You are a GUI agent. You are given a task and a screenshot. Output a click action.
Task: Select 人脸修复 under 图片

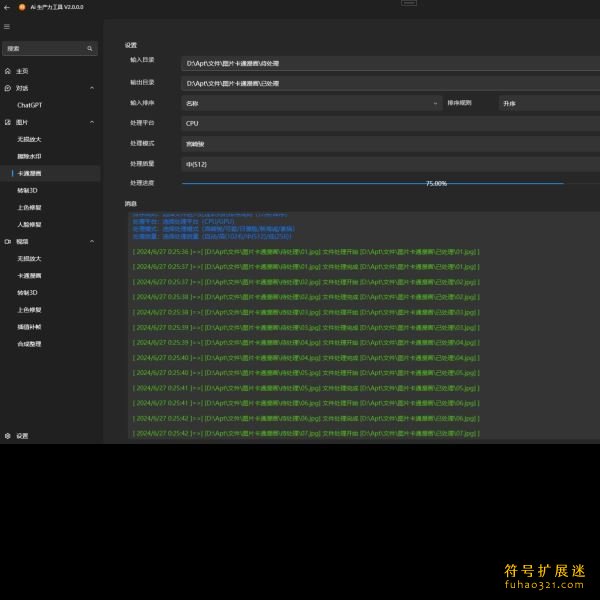click(x=30, y=224)
